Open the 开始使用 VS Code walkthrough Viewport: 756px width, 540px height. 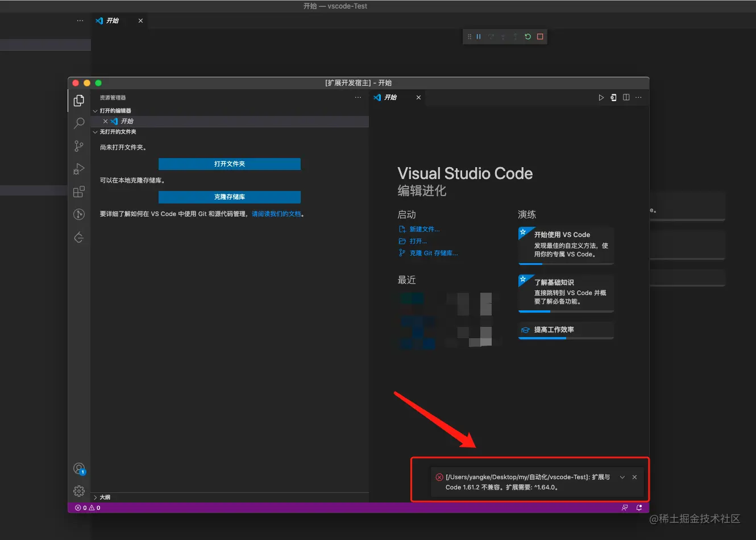click(x=566, y=246)
